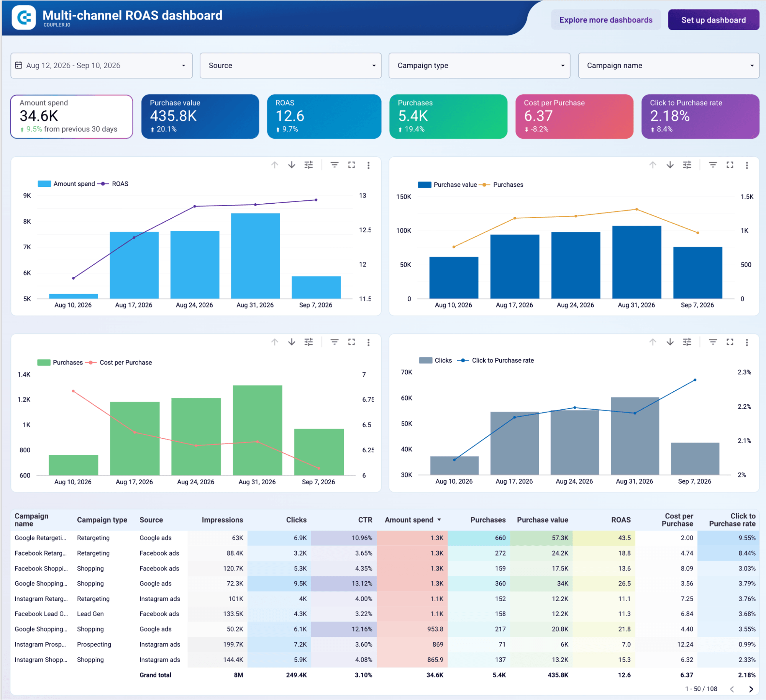Click filter icon on Purchase value chart
Screen dimensions: 766x700
coord(713,165)
